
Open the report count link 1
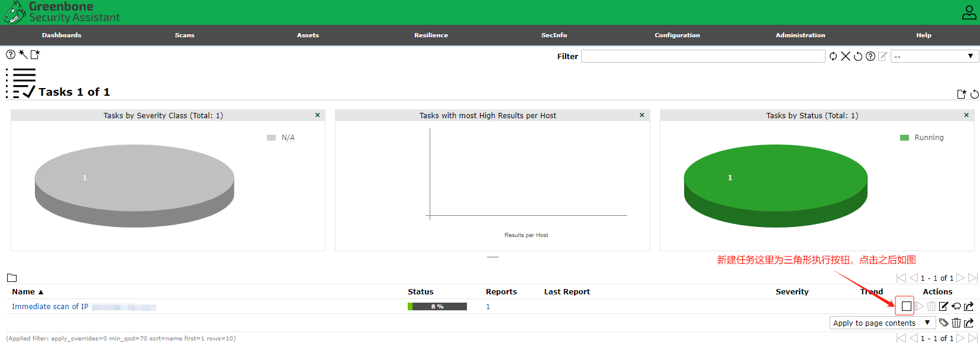[488, 307]
